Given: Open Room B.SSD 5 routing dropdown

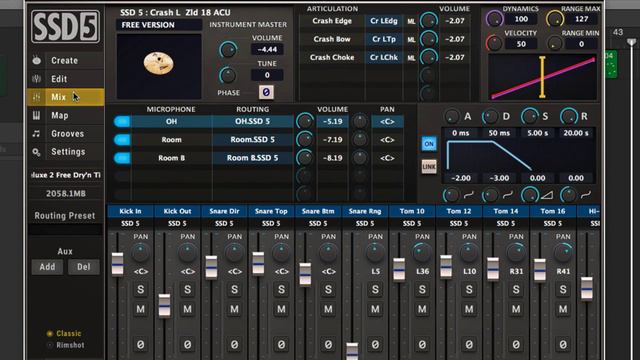Looking at the screenshot, I should (252, 158).
